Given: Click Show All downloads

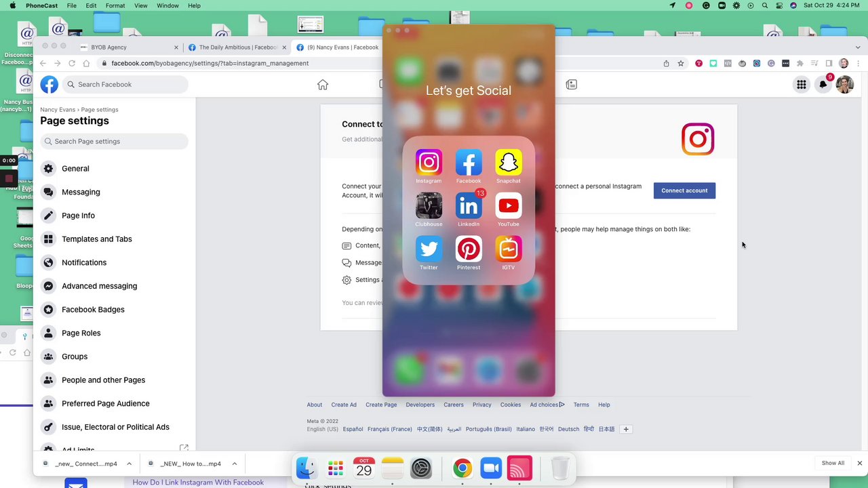Looking at the screenshot, I should 833,463.
